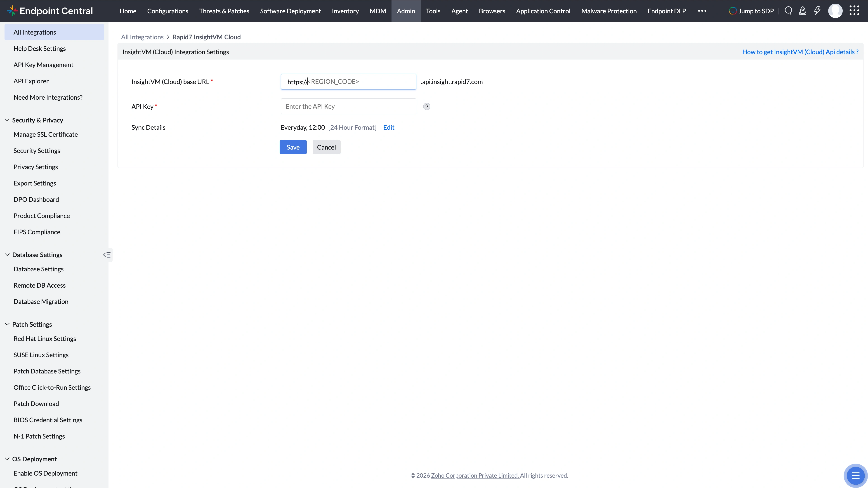868x488 pixels.
Task: Click the Jump to SDP icon link
Action: pos(751,11)
